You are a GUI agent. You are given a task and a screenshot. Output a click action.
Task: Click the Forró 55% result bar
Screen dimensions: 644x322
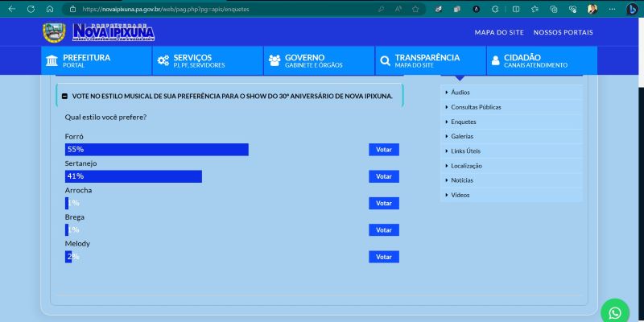pos(156,150)
